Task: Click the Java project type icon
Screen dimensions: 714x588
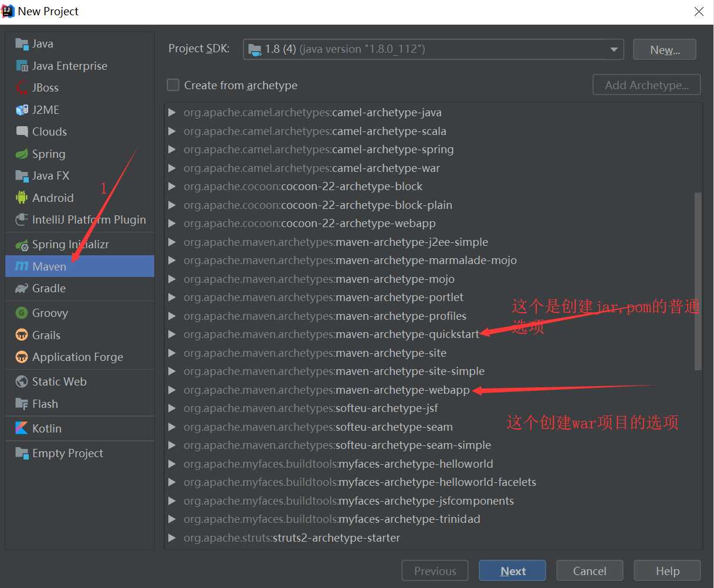Action: [x=22, y=44]
